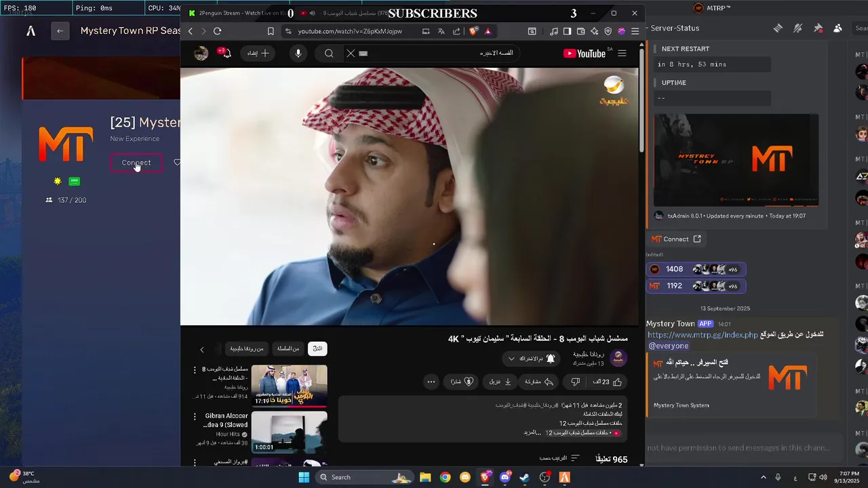The height and width of the screenshot is (488, 868).
Task: Click Connect button in FiveM window
Action: 136,163
